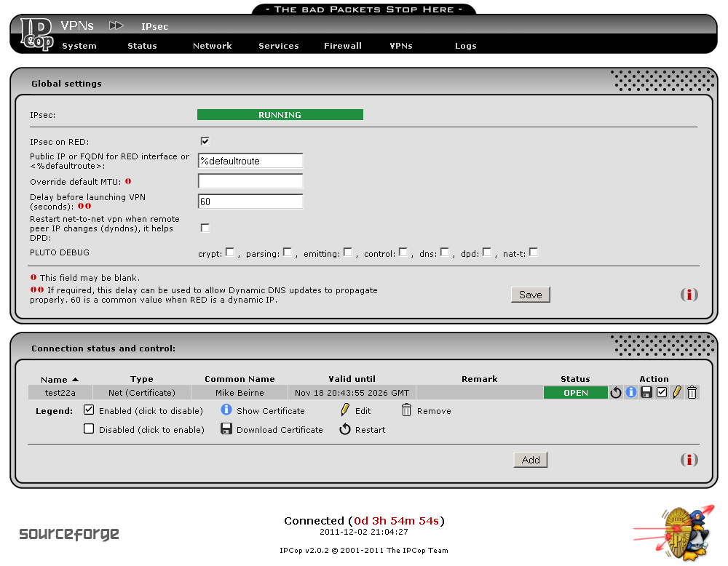Edit the test22a connection pencil icon
Screen dimensions: 728x566
pyautogui.click(x=677, y=392)
